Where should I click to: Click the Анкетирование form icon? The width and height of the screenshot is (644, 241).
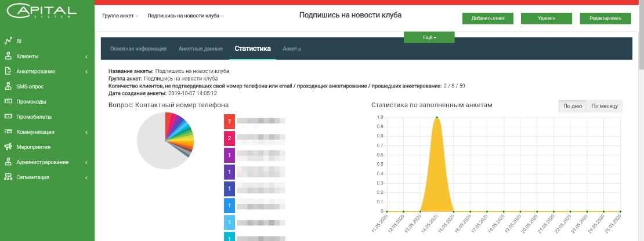click(8, 71)
